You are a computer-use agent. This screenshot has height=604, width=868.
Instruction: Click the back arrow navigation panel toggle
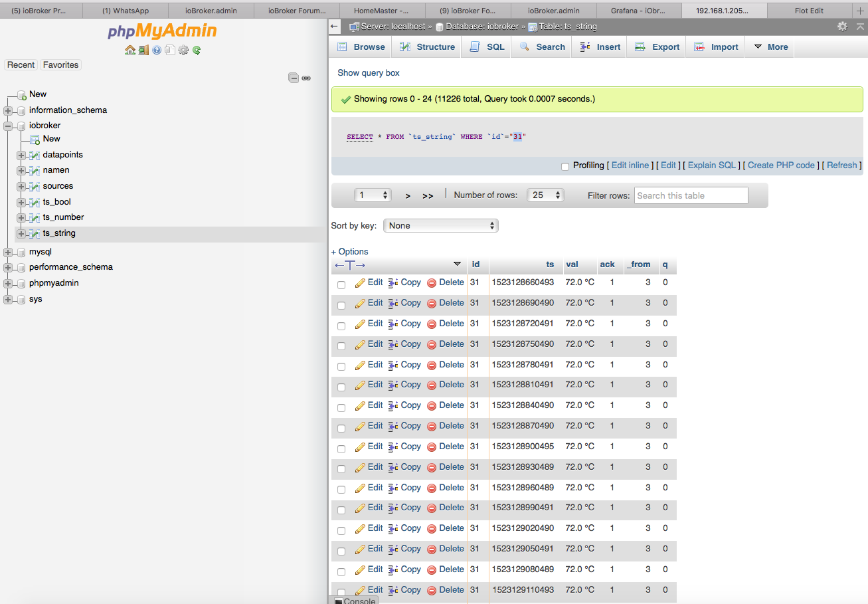point(335,27)
